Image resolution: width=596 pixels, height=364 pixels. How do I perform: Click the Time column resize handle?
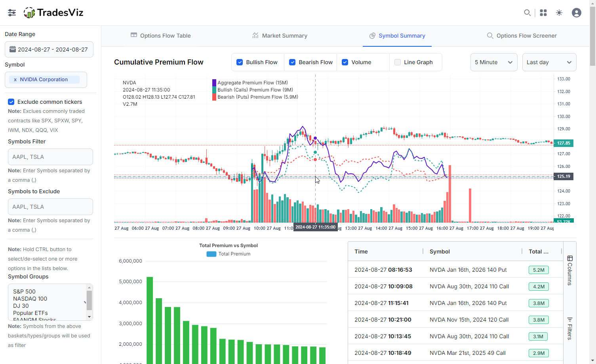[423, 251]
